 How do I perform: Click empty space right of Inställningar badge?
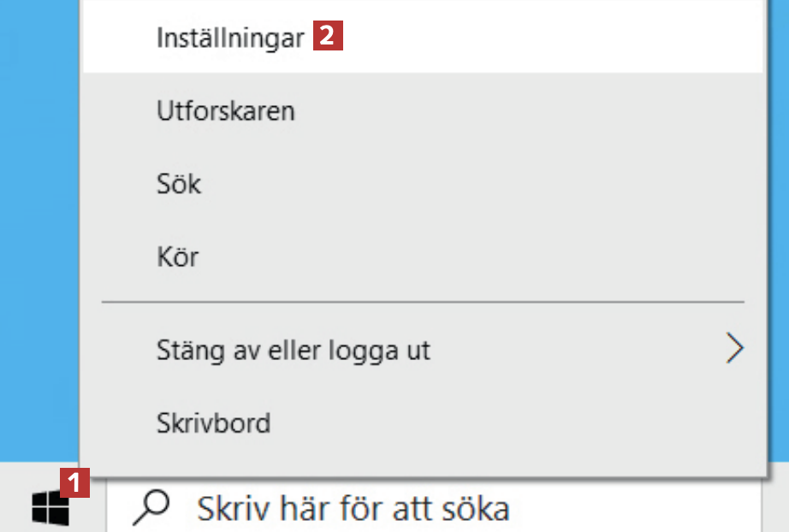point(548,38)
